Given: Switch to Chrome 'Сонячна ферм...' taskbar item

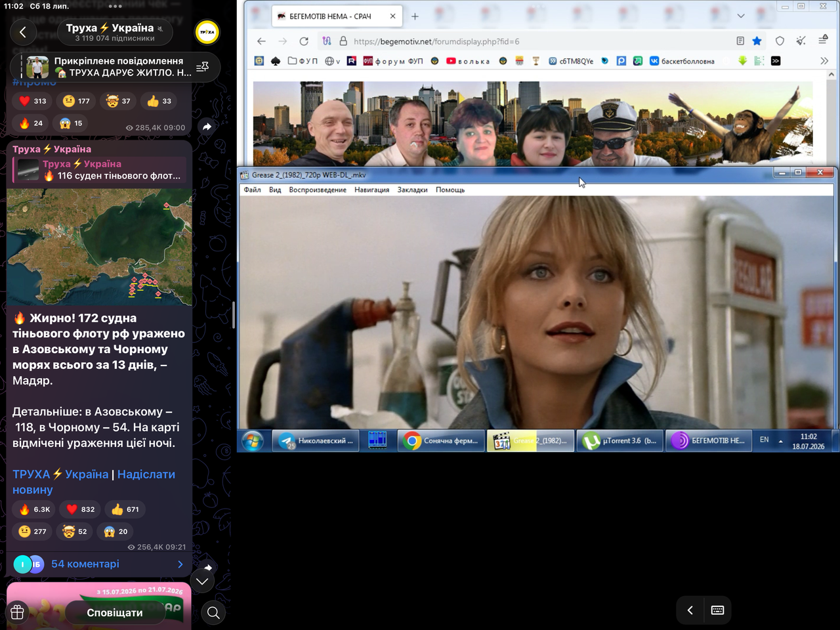Looking at the screenshot, I should (442, 441).
